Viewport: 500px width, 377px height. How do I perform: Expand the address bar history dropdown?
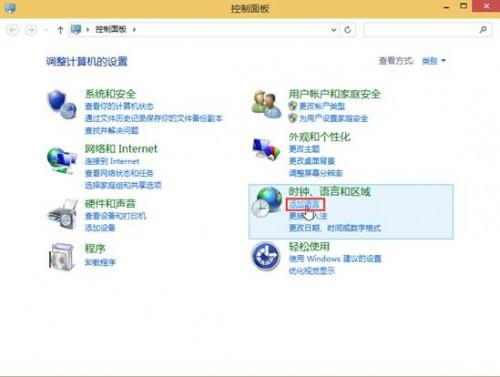coord(334,30)
